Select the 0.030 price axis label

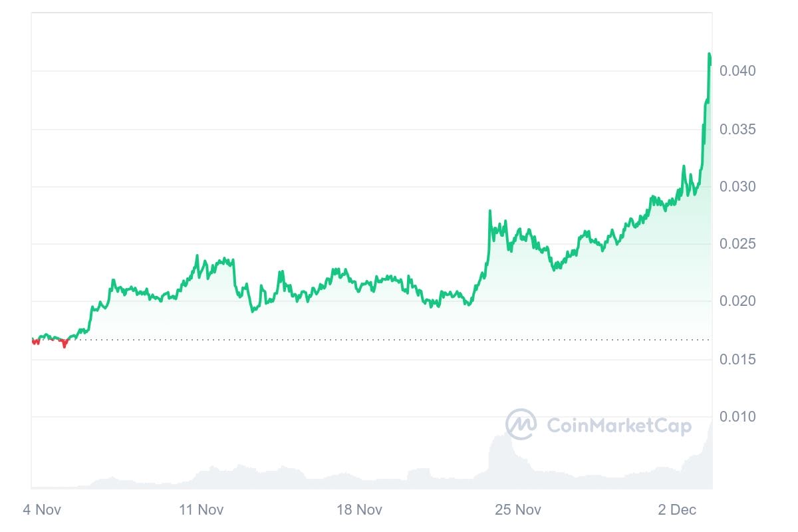[737, 187]
